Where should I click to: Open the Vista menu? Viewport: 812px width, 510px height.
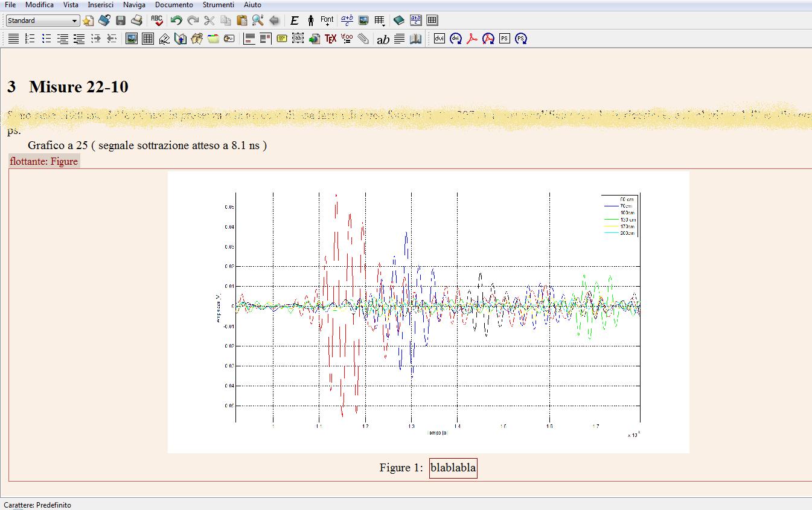(x=71, y=5)
